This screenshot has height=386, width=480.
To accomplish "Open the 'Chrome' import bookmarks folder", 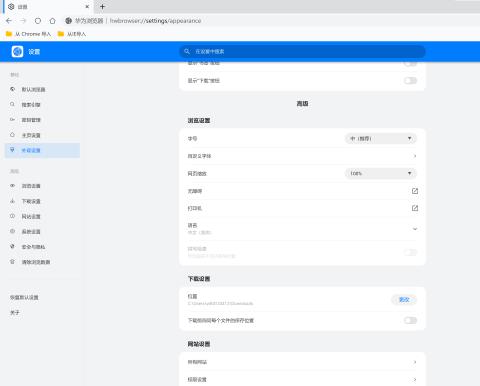I will (28, 34).
